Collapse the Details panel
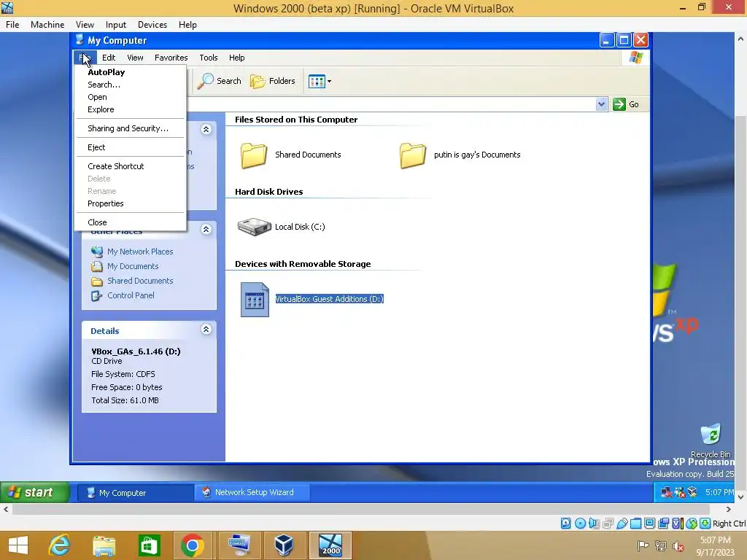The image size is (747, 560). 206,329
